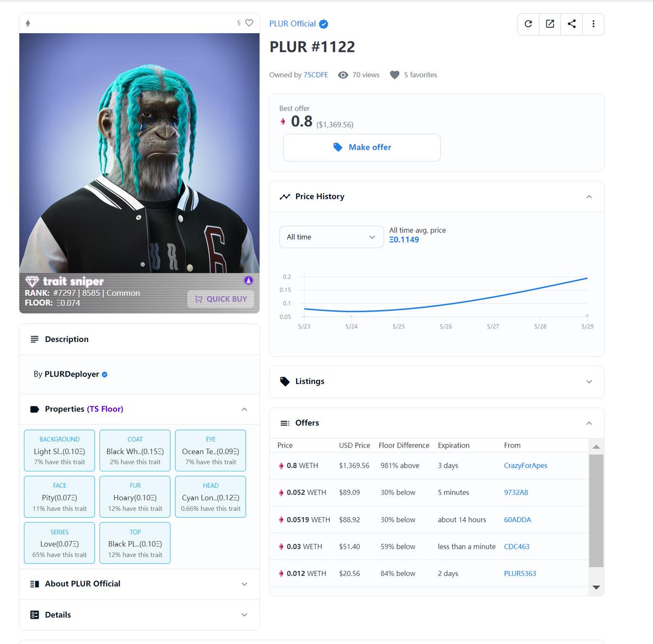Click the WETH icon on the 0.012 WETH offer
The width and height of the screenshot is (653, 644).
pos(281,574)
